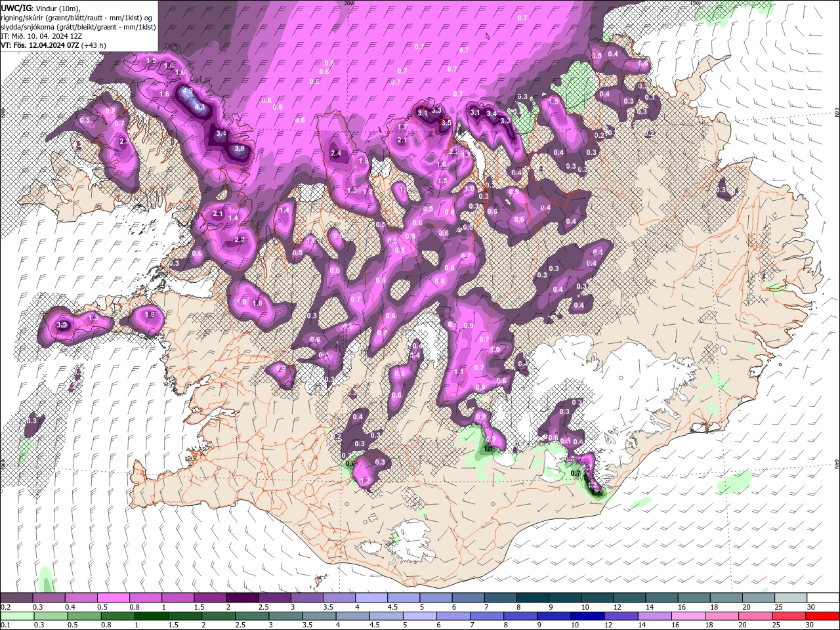Select the dark teal snow-scale swatch labeled 8
Image resolution: width=840 pixels, height=630 pixels.
pyautogui.click(x=532, y=597)
